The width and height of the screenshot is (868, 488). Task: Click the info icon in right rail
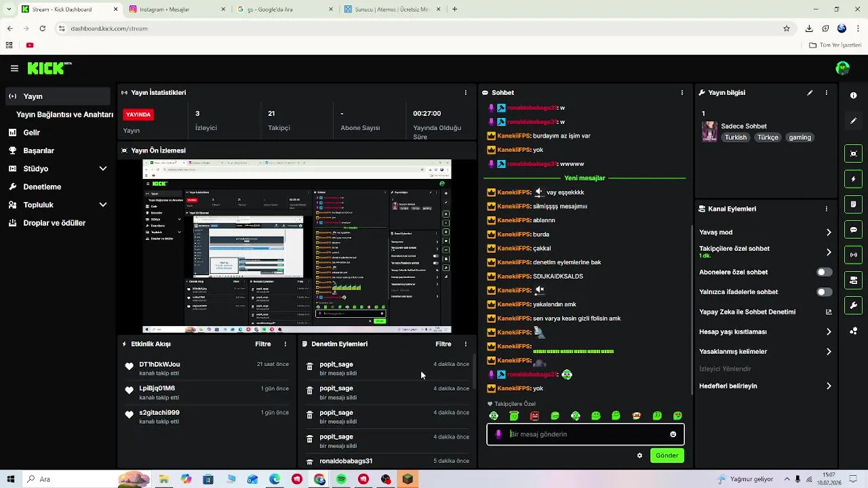pos(853,96)
